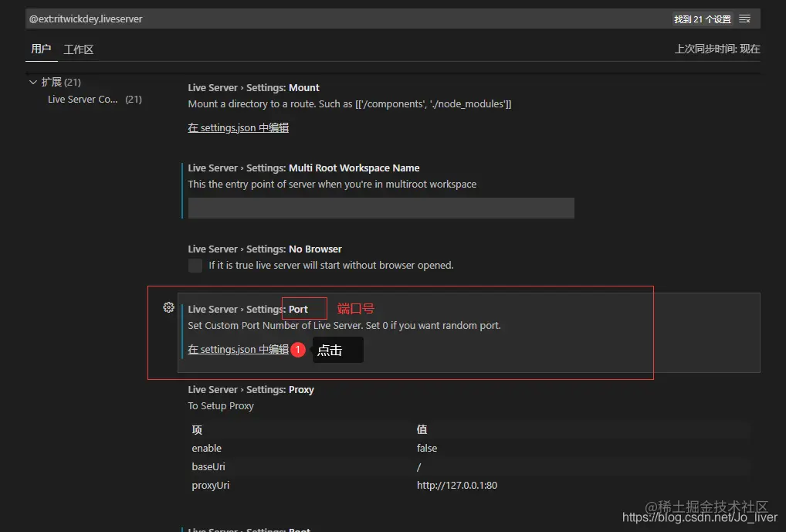This screenshot has height=532, width=786.
Task: Select Live Server Co... (21) tree entry
Action: click(x=95, y=100)
